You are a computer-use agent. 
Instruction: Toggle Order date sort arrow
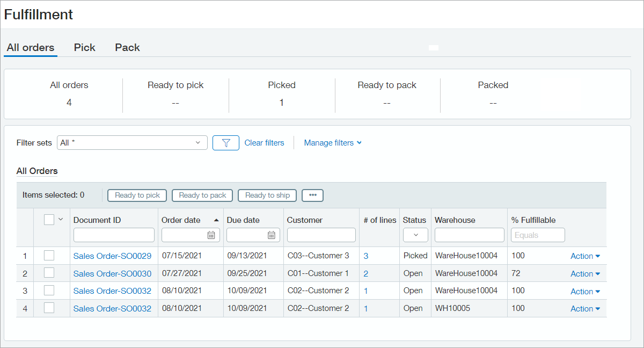coord(216,220)
